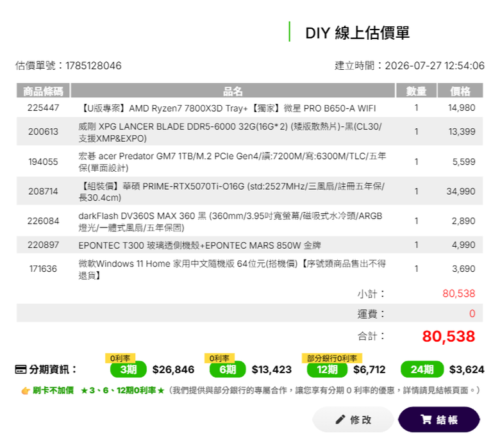Click the installment amount $13,423
Screen dimensions: 500x448
(272, 370)
